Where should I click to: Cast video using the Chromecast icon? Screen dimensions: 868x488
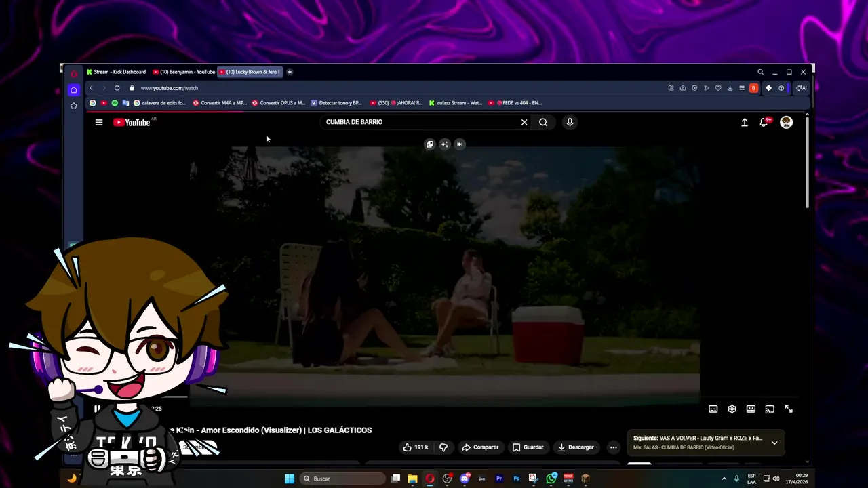click(x=770, y=409)
